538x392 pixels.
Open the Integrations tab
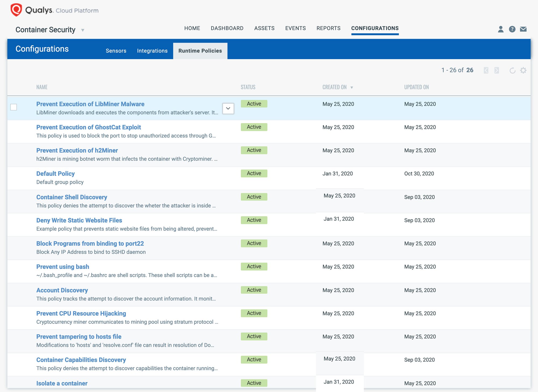[x=152, y=51]
